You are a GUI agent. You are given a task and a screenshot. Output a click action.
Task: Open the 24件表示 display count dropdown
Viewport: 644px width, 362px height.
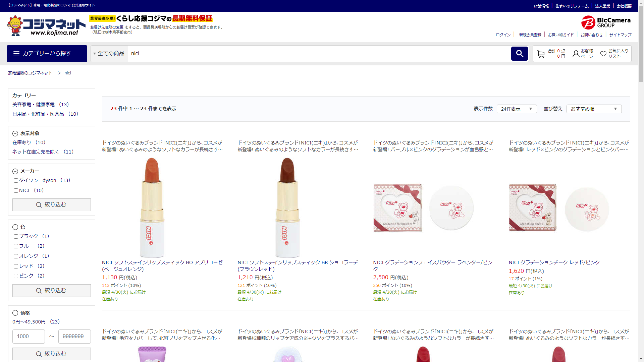516,109
